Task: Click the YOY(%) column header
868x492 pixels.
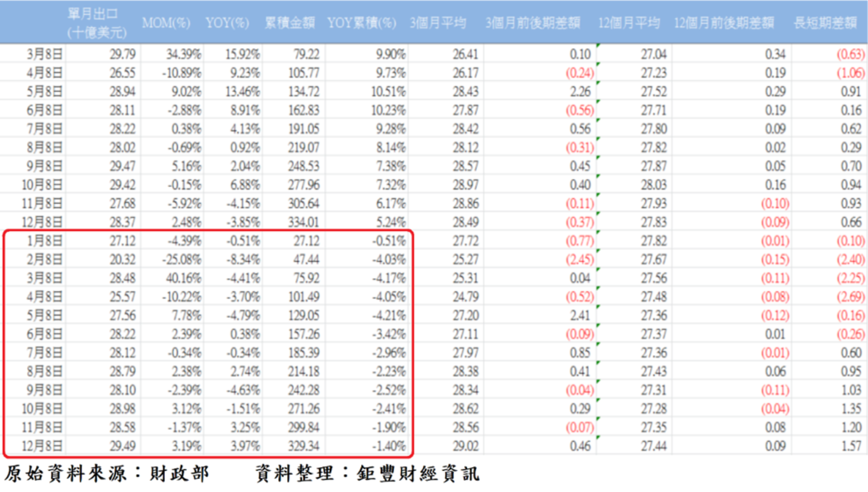Action: click(x=227, y=23)
